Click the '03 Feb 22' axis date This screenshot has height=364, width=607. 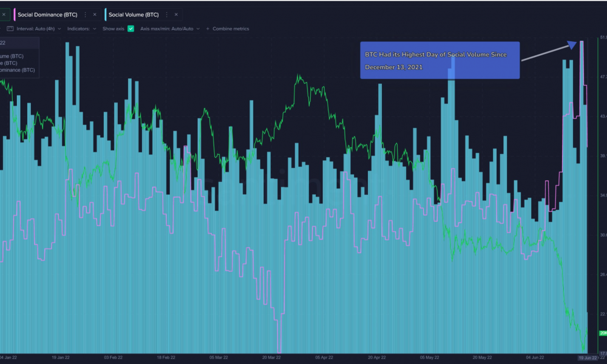[x=113, y=357]
